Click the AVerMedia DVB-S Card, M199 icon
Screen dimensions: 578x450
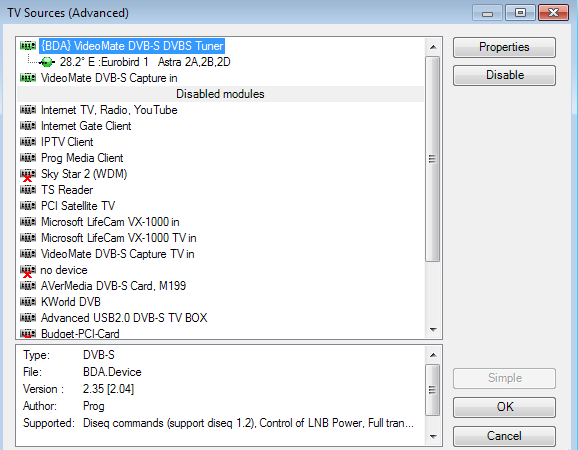tap(28, 286)
